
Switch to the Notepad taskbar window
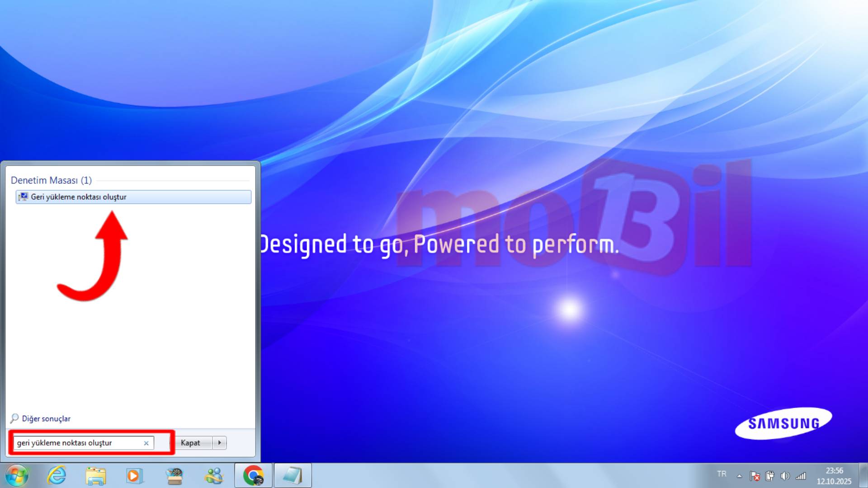[292, 476]
